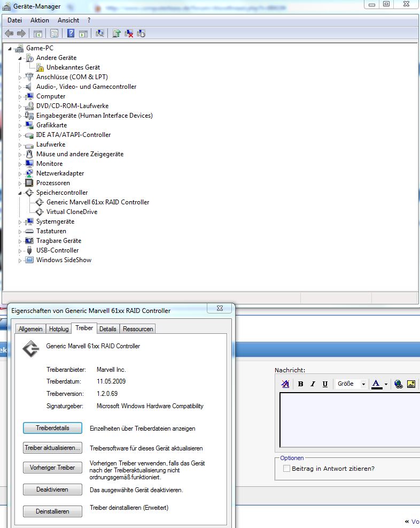Disable device toolbar icon with down arrow
The width and height of the screenshot is (420, 528).
tap(141, 33)
